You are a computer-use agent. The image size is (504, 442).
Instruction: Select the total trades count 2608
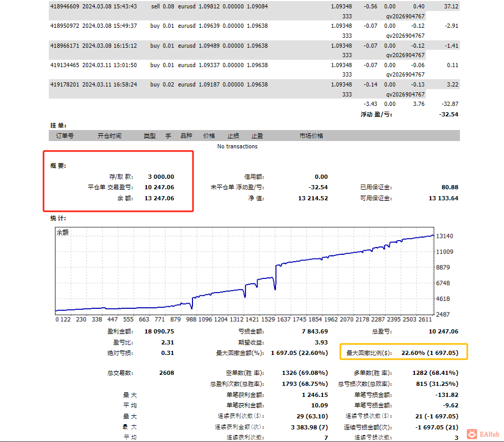tap(166, 373)
